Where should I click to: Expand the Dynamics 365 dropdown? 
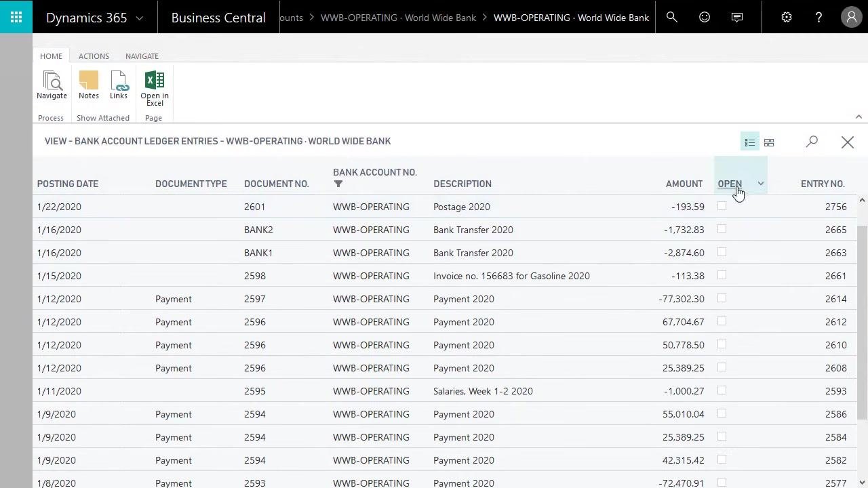pos(140,18)
